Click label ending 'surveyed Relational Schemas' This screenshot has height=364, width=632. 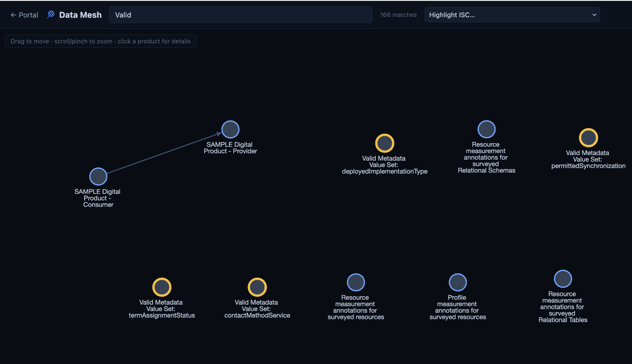(486, 157)
